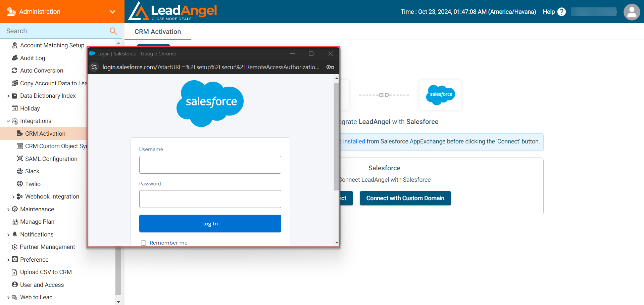The image size is (644, 305).
Task: Open Auto Conversion menu item
Action: click(x=42, y=71)
